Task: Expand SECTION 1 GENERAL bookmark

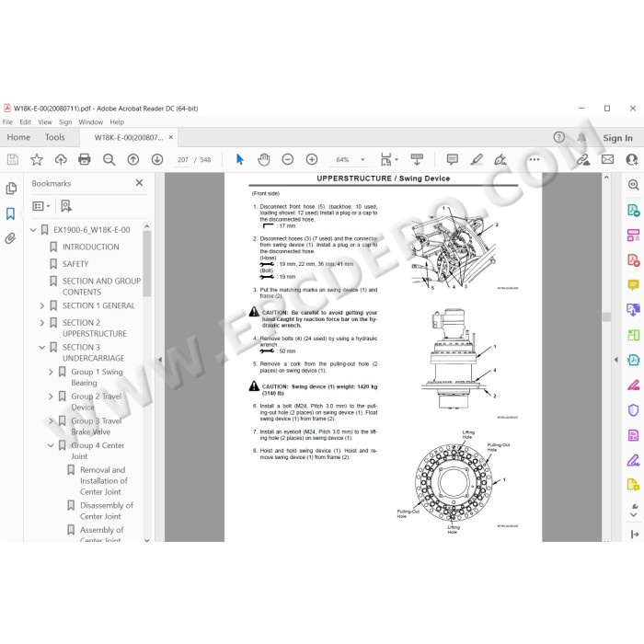Action: point(42,306)
